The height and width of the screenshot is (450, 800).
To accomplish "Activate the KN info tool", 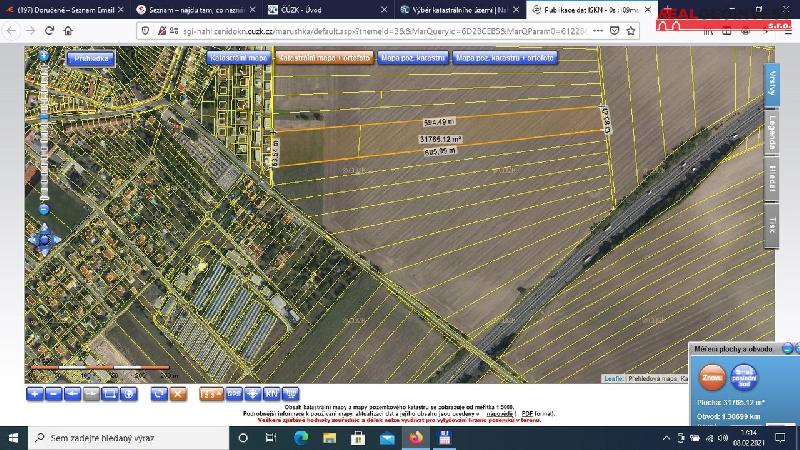I will [271, 394].
